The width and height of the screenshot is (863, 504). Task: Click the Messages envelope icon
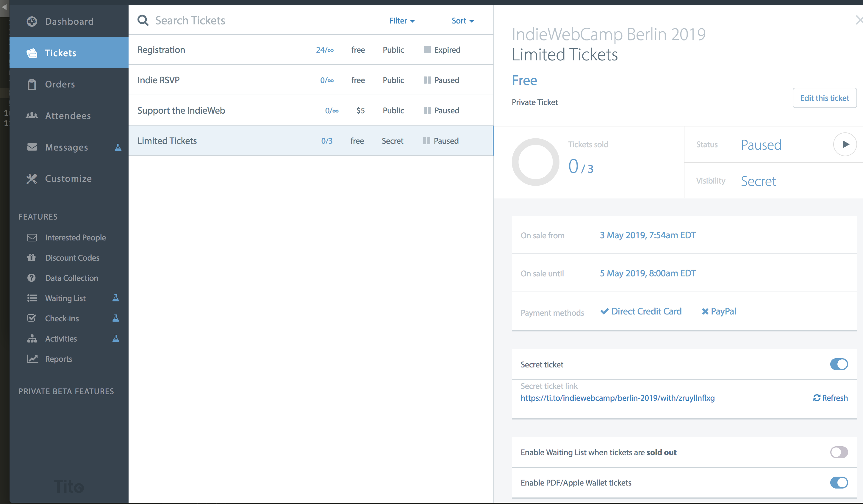[x=32, y=147]
